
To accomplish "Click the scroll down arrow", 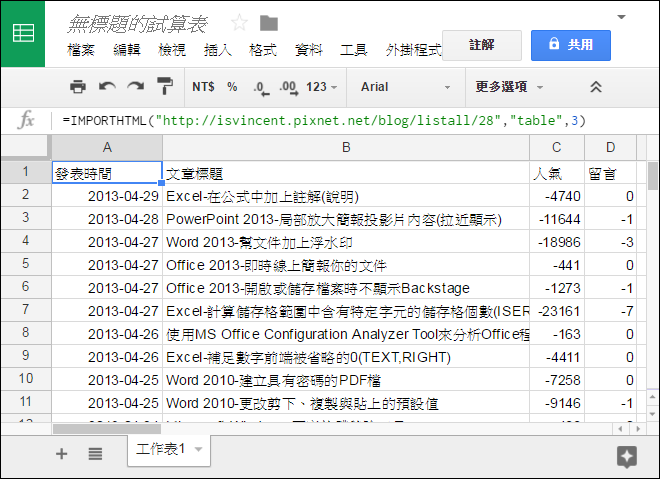I will pyautogui.click(x=652, y=414).
